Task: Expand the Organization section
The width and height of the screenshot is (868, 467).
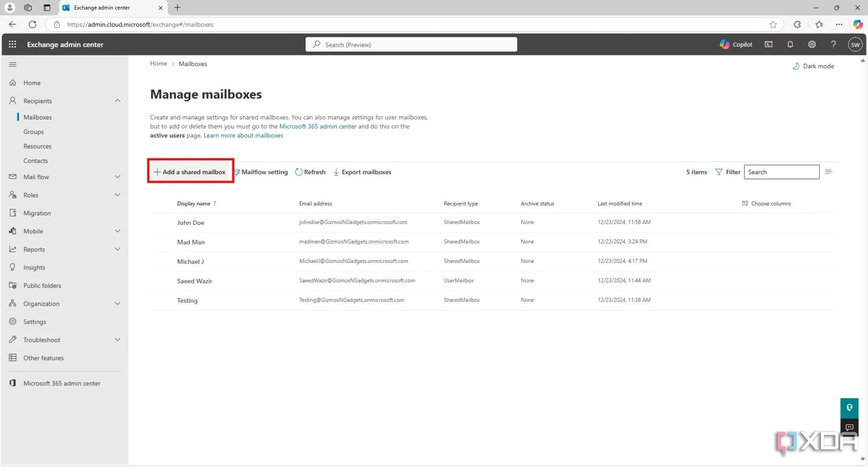Action: point(117,304)
